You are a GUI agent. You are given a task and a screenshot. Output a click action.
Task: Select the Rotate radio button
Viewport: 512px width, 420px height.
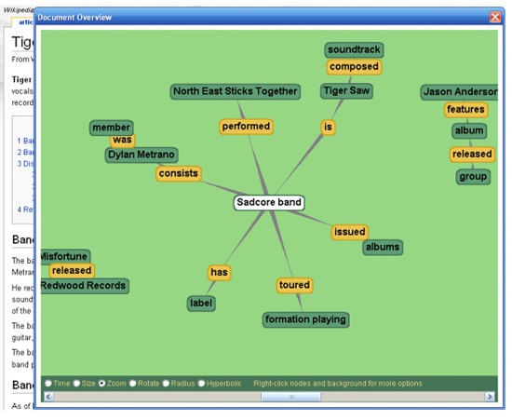pos(133,383)
